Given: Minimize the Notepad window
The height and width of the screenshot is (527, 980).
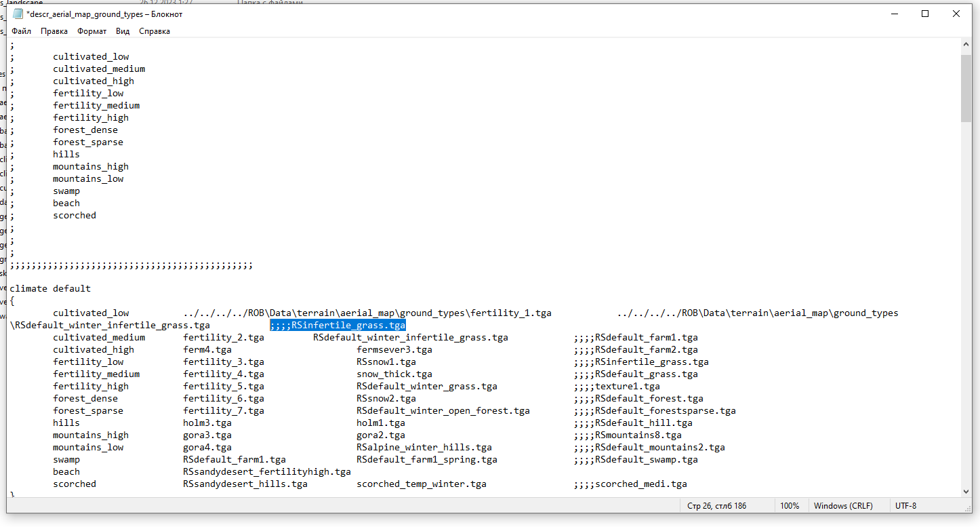Looking at the screenshot, I should [894, 14].
